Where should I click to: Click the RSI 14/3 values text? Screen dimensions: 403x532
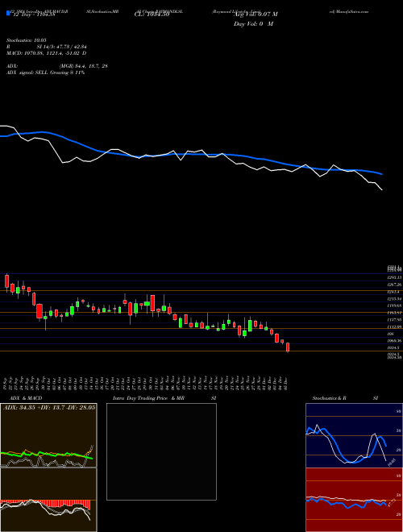pyautogui.click(x=46, y=47)
